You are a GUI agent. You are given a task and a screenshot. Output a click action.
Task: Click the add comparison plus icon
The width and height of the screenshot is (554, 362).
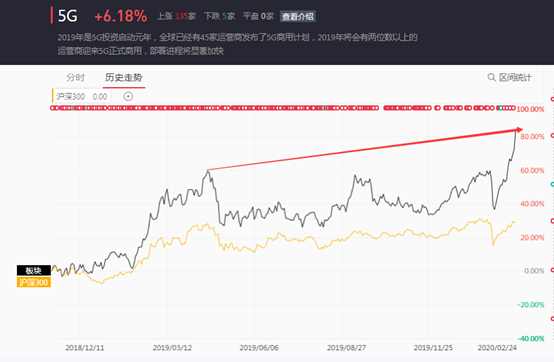point(128,96)
